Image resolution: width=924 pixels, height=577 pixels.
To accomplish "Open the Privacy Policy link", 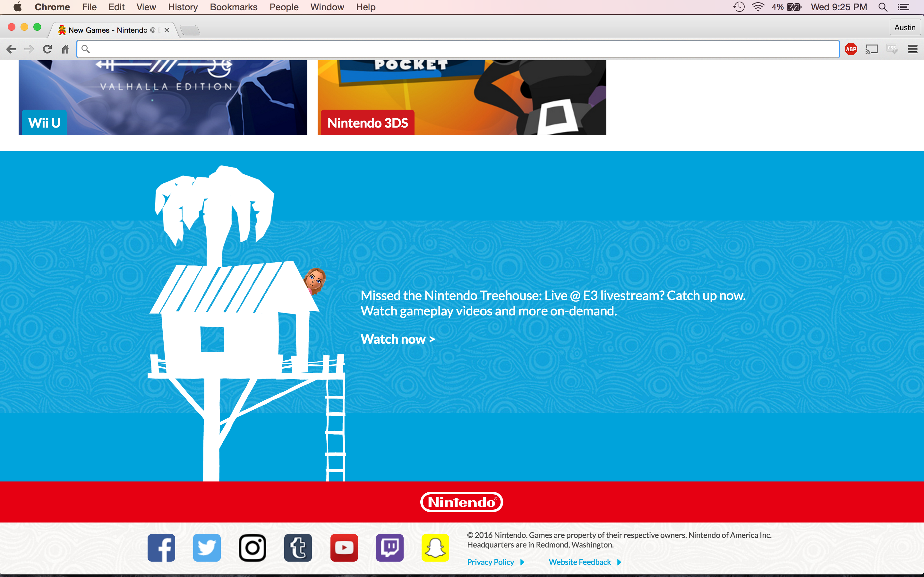I will tap(491, 562).
